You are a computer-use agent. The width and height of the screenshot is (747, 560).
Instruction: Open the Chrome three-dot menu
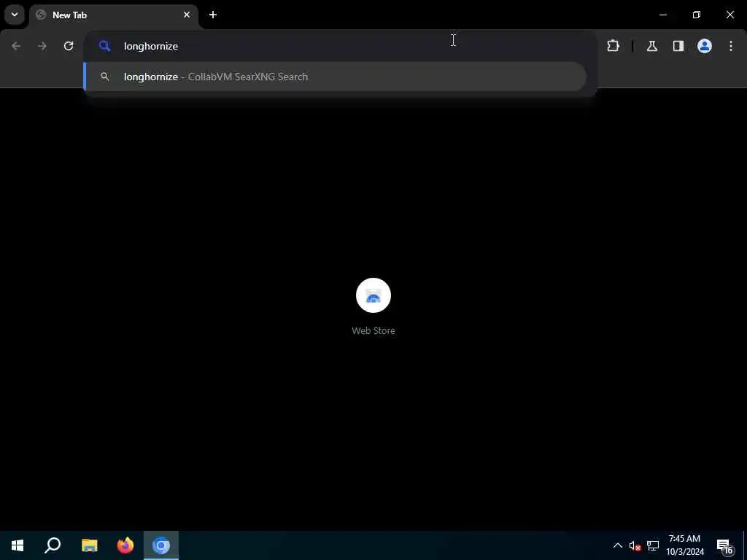click(731, 46)
